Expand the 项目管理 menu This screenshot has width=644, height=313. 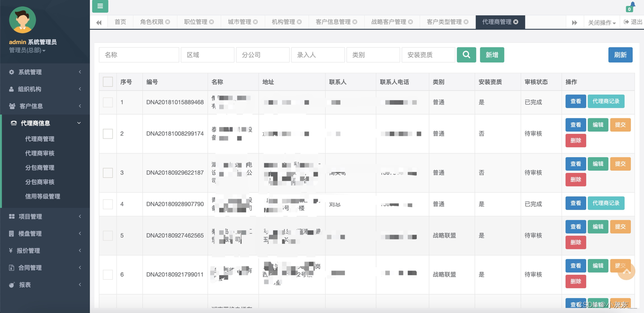tap(45, 216)
